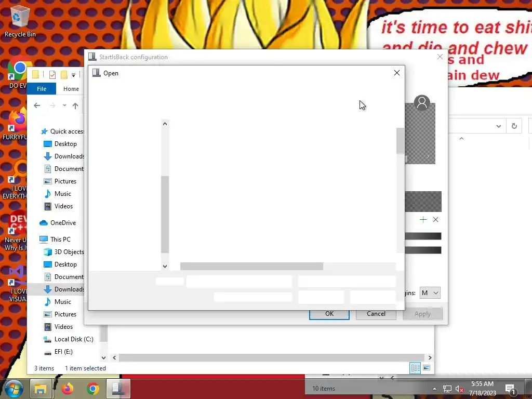Select Documents under Quick access
The height and width of the screenshot is (399, 532).
pos(64,169)
